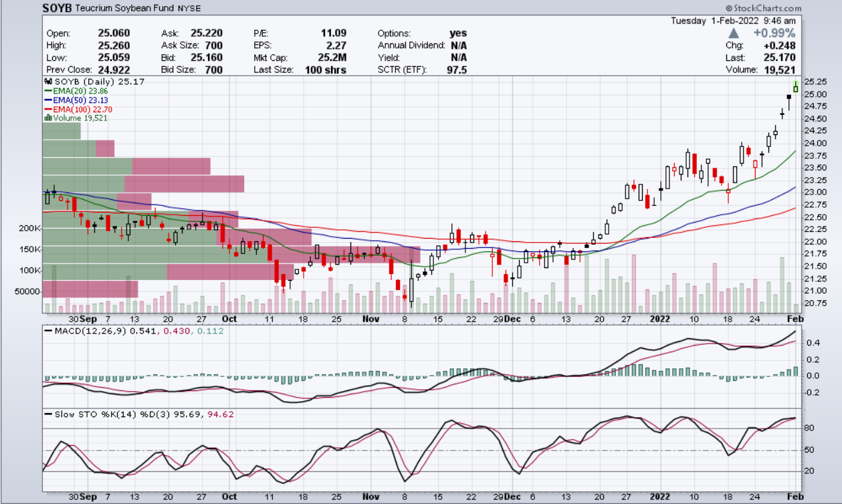Click the Ask Size value 700
The height and width of the screenshot is (504, 842).
click(213, 45)
